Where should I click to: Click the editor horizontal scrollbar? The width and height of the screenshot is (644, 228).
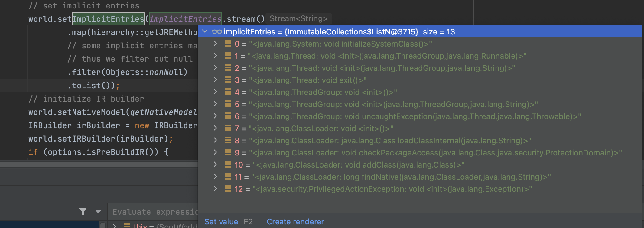pos(99,164)
